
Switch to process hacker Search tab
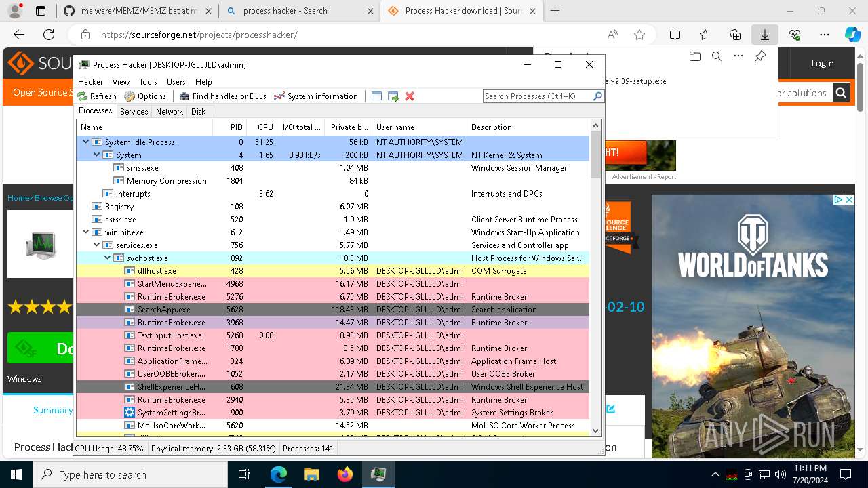(x=299, y=11)
